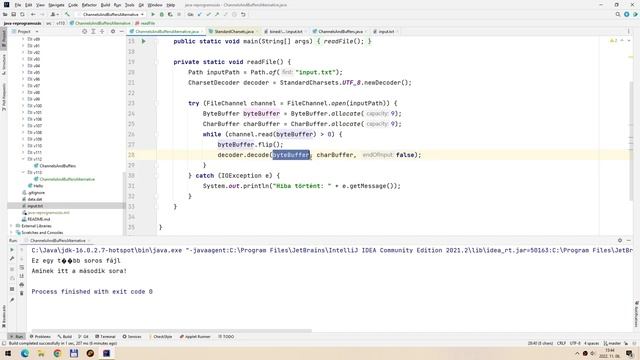Open the Git menu

[x=141, y=5]
